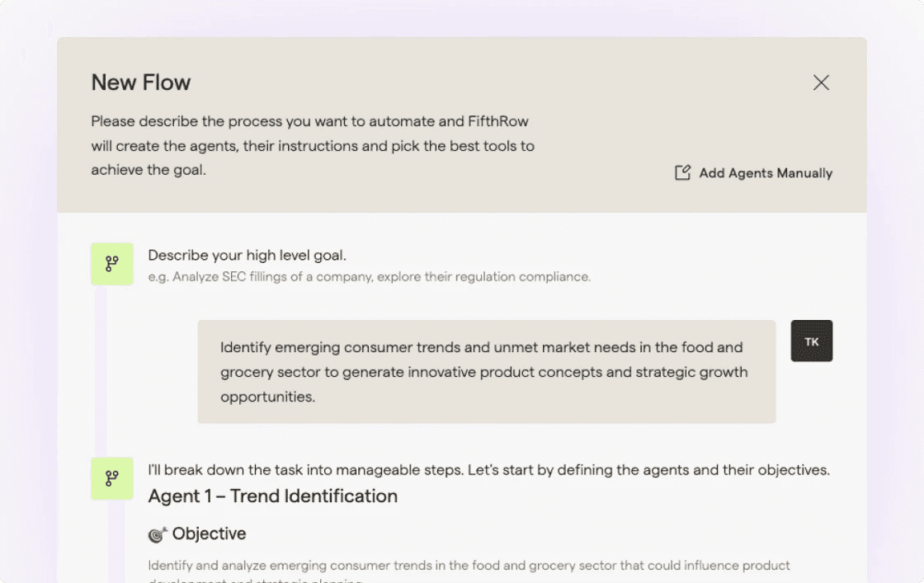Click the Objective description about consumer trends
Image resolution: width=924 pixels, height=583 pixels.
(469, 571)
